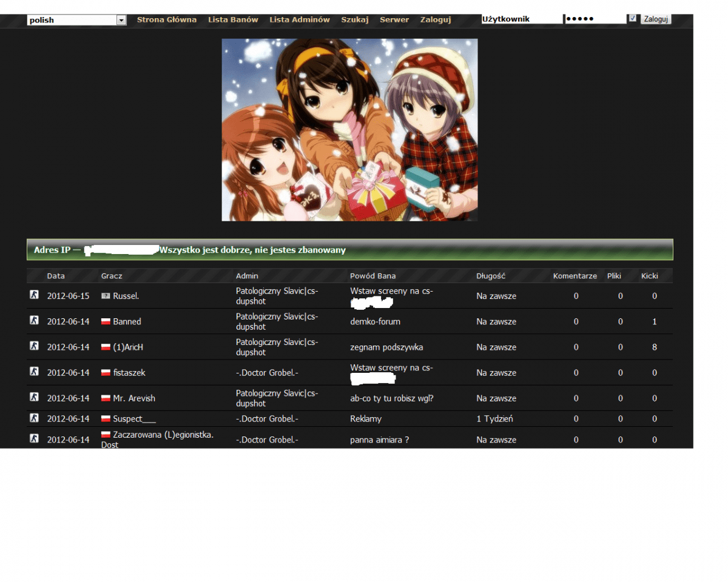This screenshot has width=728, height=582.
Task: Click the not-banned status message bar
Action: 350,250
